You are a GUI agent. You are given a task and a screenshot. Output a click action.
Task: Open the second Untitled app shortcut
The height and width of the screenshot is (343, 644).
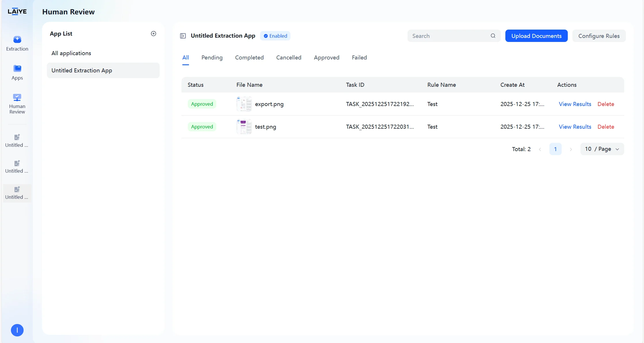point(17,167)
